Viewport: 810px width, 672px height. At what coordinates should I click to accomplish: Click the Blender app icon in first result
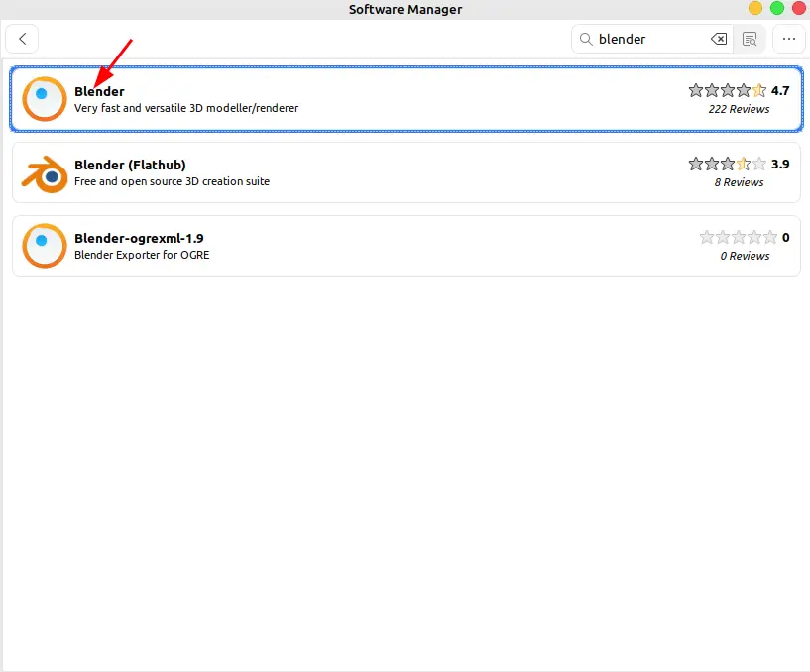pos(45,99)
